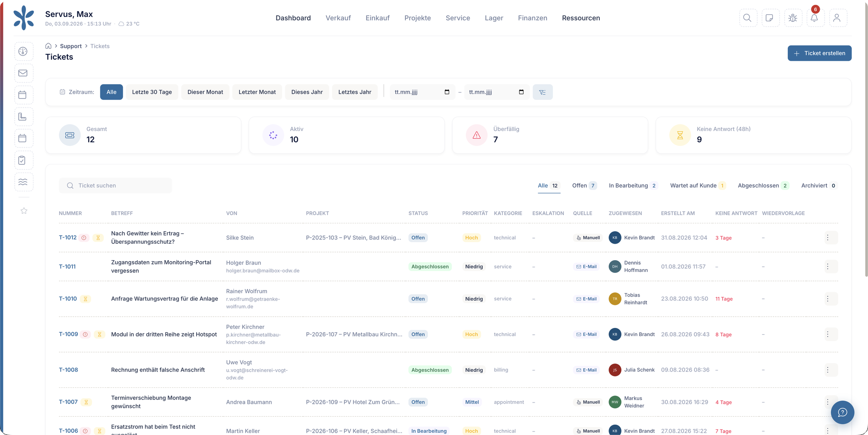This screenshot has height=435, width=868.
Task: Click the app logo
Action: [x=24, y=18]
